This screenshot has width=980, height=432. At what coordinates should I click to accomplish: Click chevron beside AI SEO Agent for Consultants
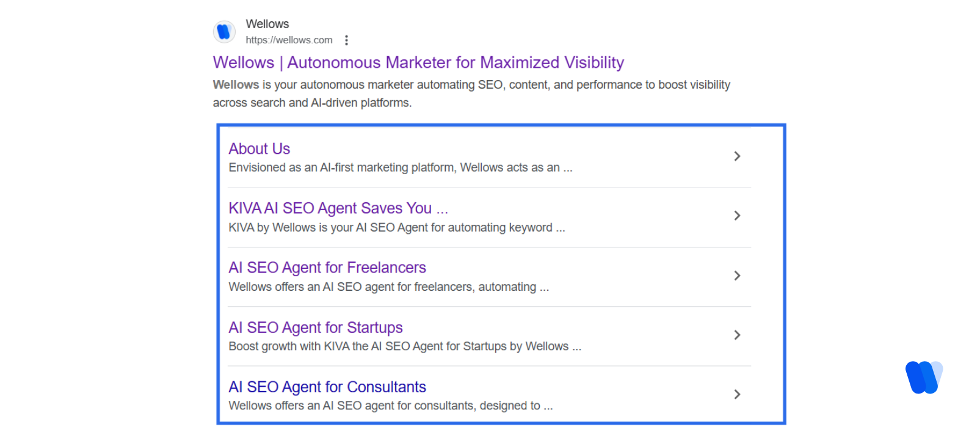(x=737, y=394)
